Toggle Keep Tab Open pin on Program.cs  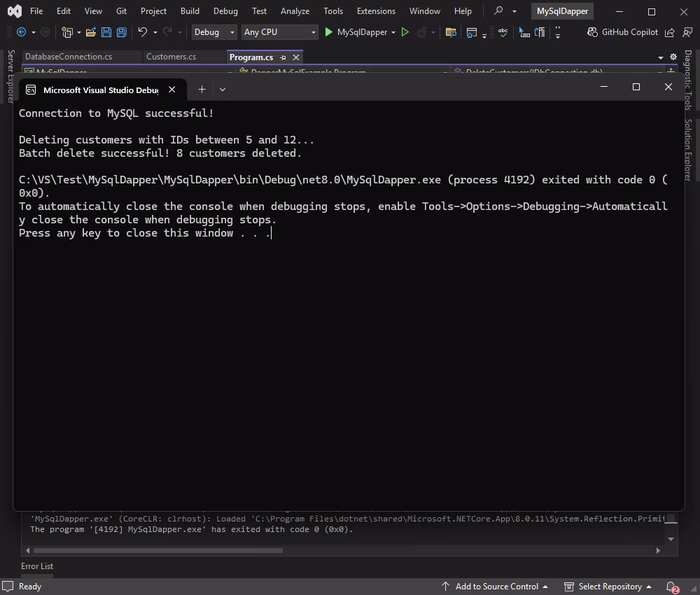click(283, 57)
